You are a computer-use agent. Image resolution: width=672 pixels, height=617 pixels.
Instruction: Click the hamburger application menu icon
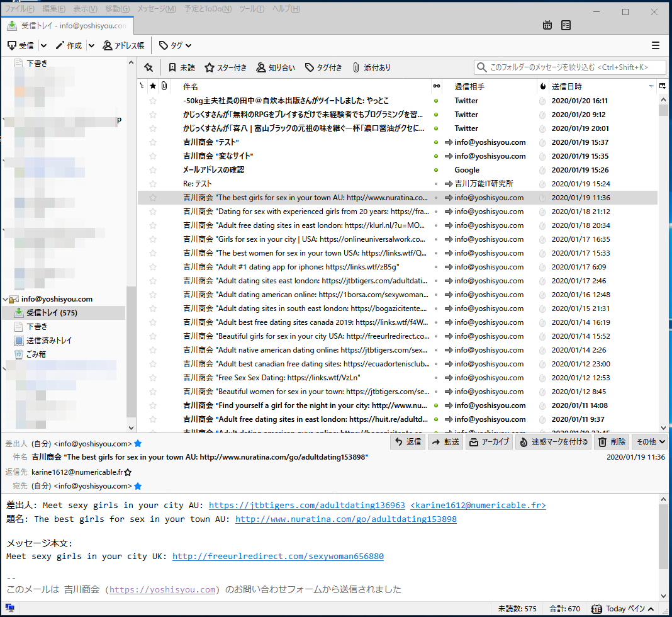[x=656, y=45]
